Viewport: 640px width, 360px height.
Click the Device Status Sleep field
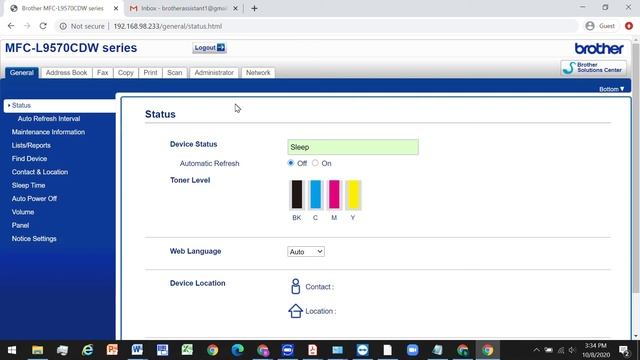pos(353,147)
